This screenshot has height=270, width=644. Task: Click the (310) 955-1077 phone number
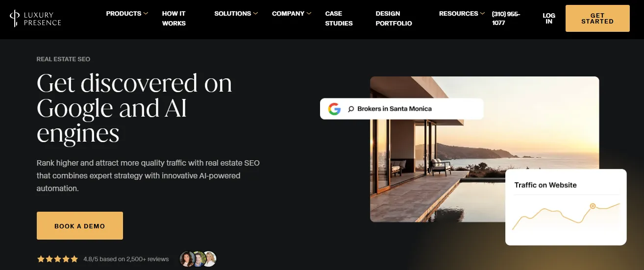(506, 18)
